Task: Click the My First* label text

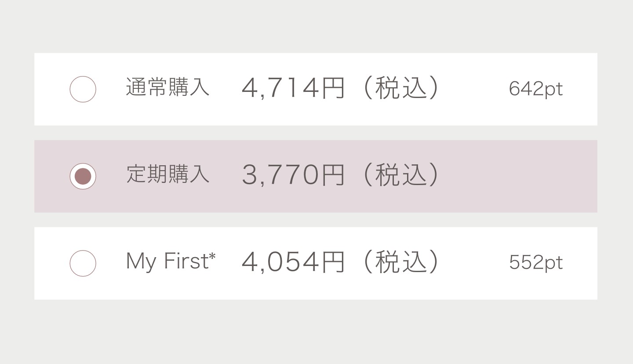Action: tap(171, 262)
